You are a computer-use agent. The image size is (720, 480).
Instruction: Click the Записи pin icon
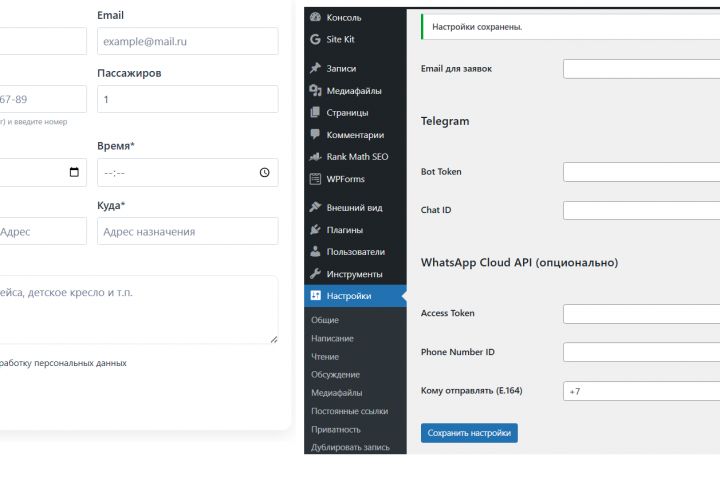(x=316, y=68)
